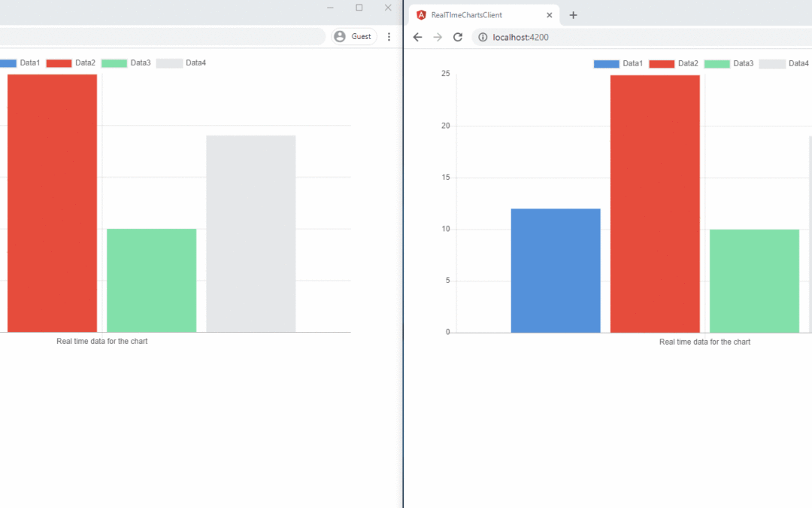This screenshot has height=508, width=812.
Task: Click the blue Data1 bar in chart
Action: (556, 270)
